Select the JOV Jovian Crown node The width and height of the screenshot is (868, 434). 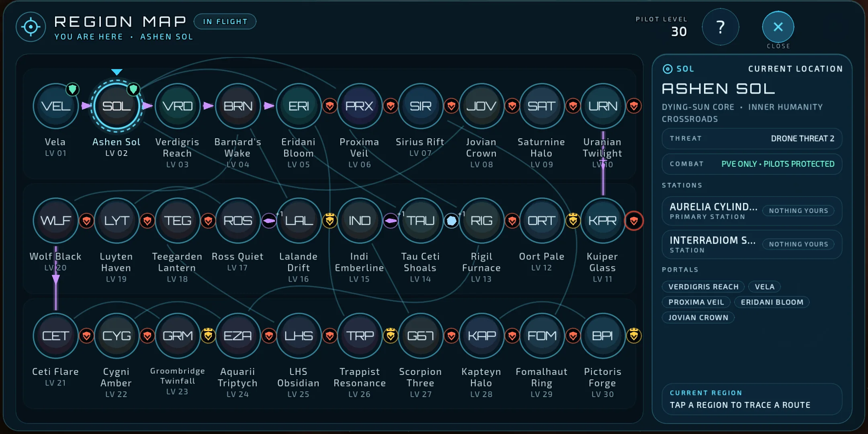click(481, 106)
